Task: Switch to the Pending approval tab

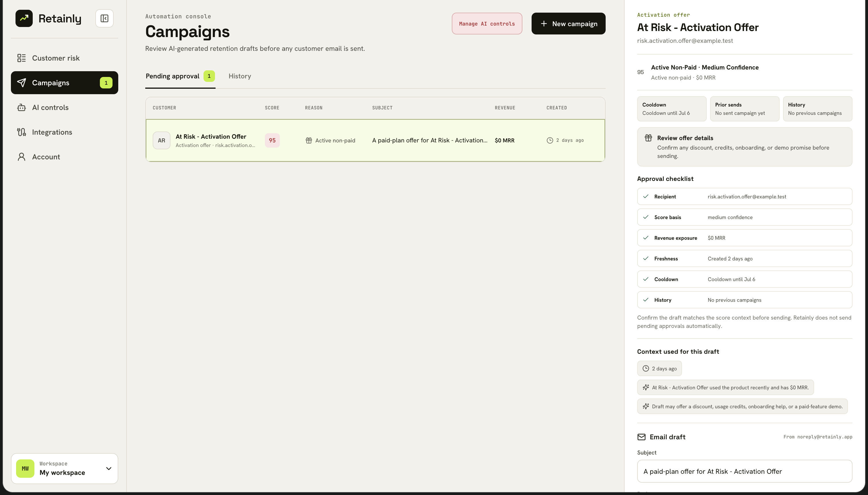Action: click(x=180, y=76)
